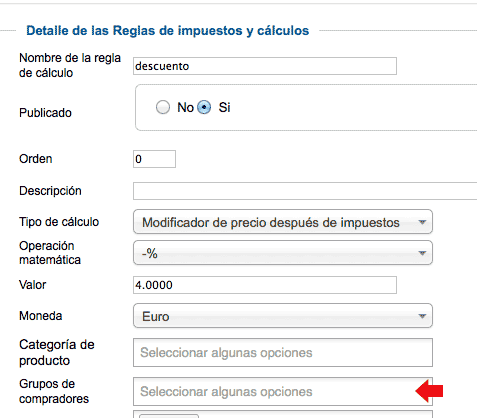This screenshot has height=418, width=477.
Task: Click the Descripción text field
Action: tap(305, 191)
